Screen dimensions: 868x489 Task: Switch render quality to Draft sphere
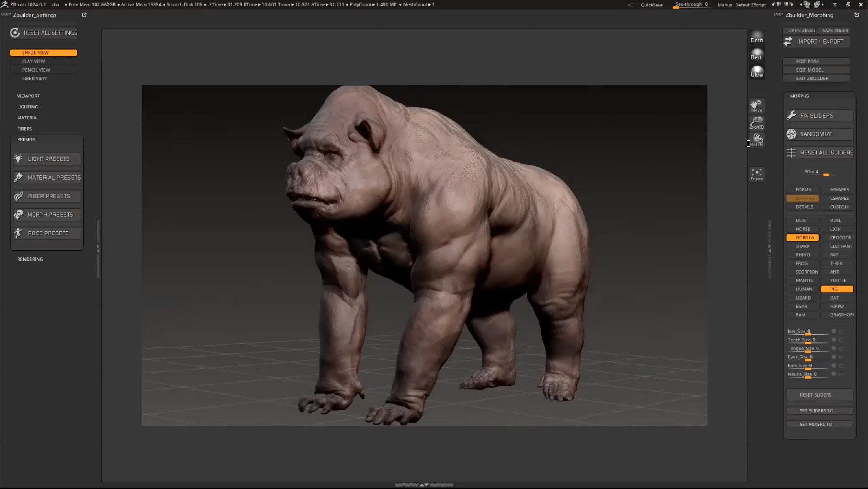(756, 37)
